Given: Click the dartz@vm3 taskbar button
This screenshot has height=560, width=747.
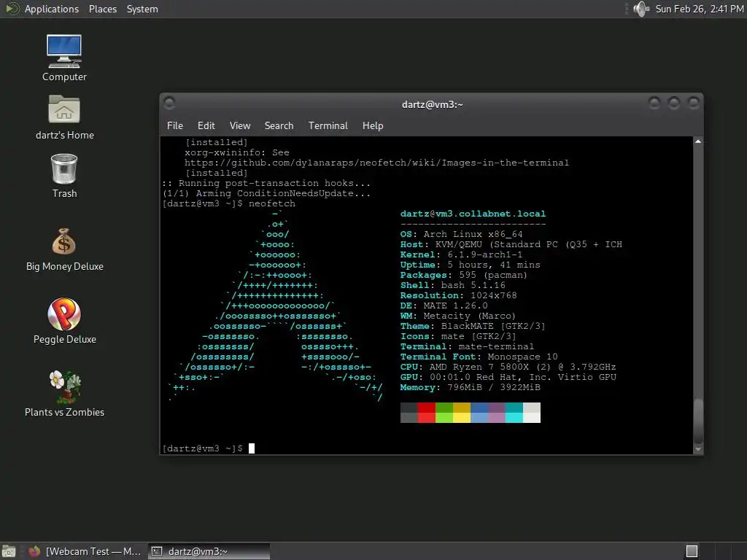Looking at the screenshot, I should pyautogui.click(x=209, y=551).
